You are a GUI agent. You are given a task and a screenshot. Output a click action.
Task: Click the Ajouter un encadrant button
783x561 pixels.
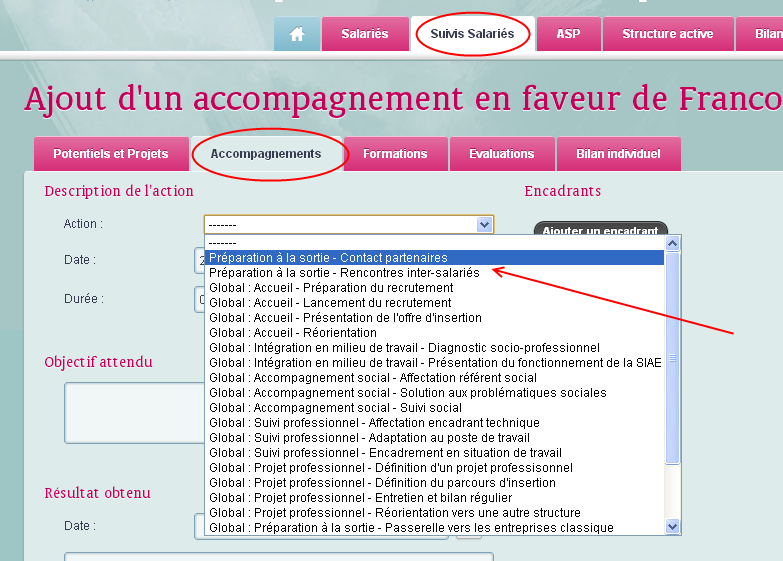tap(600, 230)
